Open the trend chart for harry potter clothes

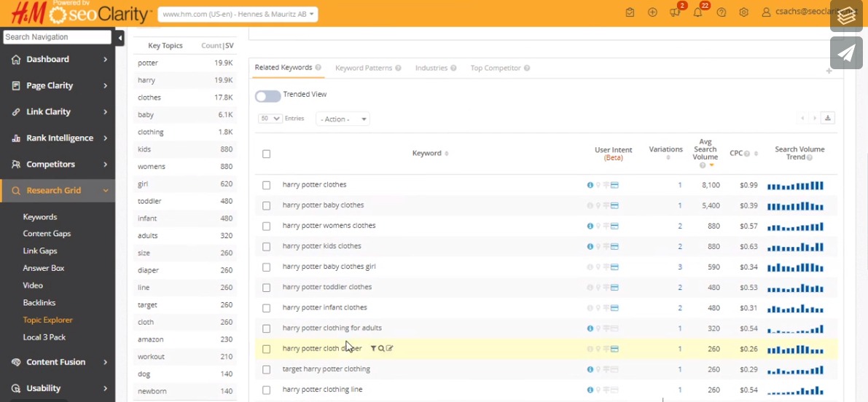point(795,185)
